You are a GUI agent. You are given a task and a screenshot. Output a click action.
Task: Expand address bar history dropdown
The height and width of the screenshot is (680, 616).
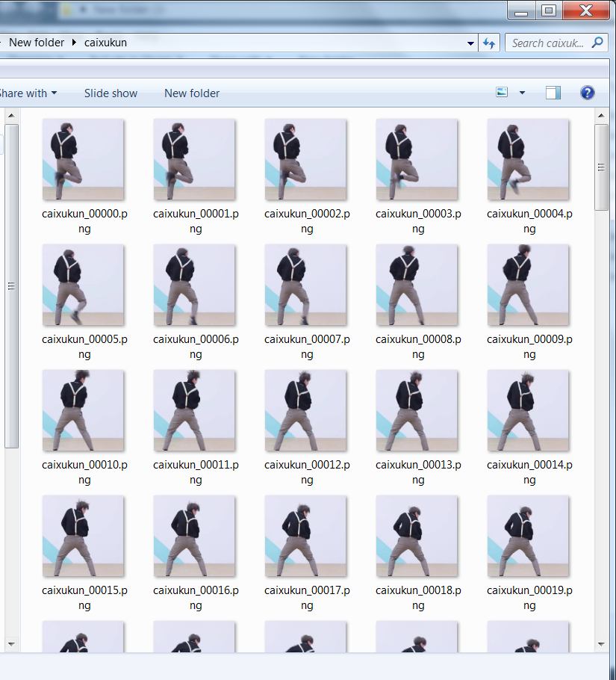tap(470, 43)
